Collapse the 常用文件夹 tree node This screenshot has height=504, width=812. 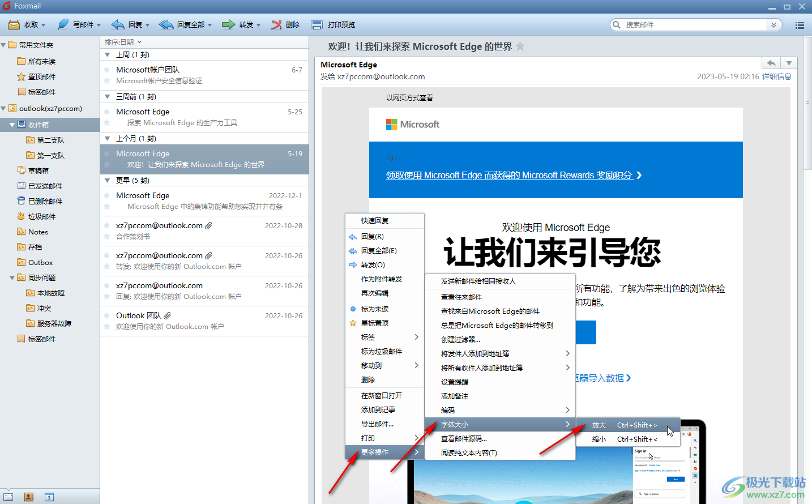tap(3, 45)
